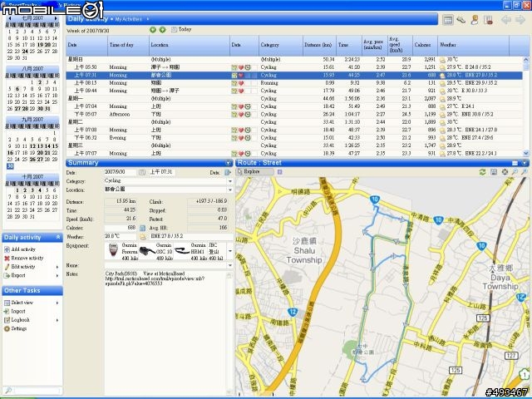Image resolution: width=532 pixels, height=399 pixels.
Task: Click the search box at sidebar bottom
Action: [x=36, y=391]
